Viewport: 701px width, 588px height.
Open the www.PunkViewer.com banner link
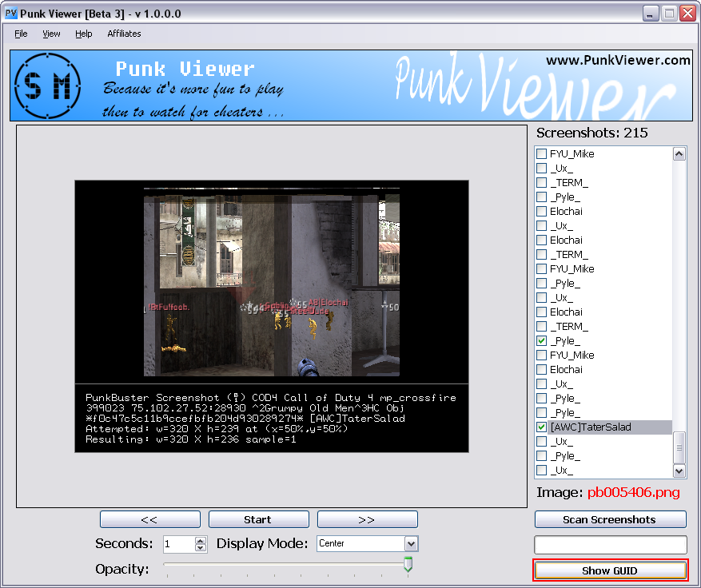click(618, 61)
